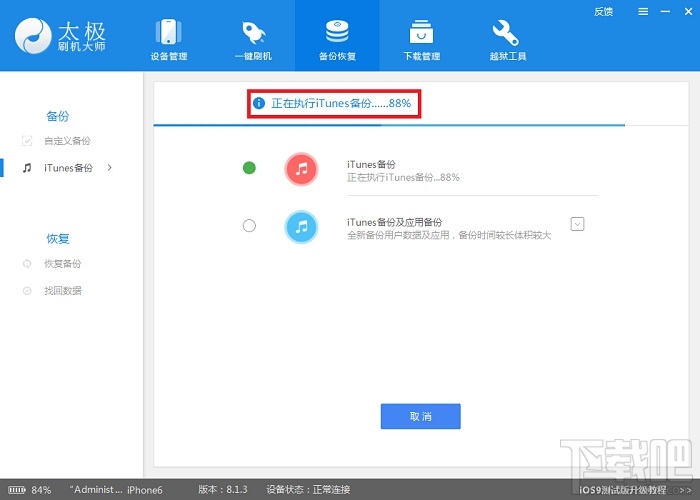
Task: Click the "Administ... iPhone6 device name
Action: [x=116, y=490]
